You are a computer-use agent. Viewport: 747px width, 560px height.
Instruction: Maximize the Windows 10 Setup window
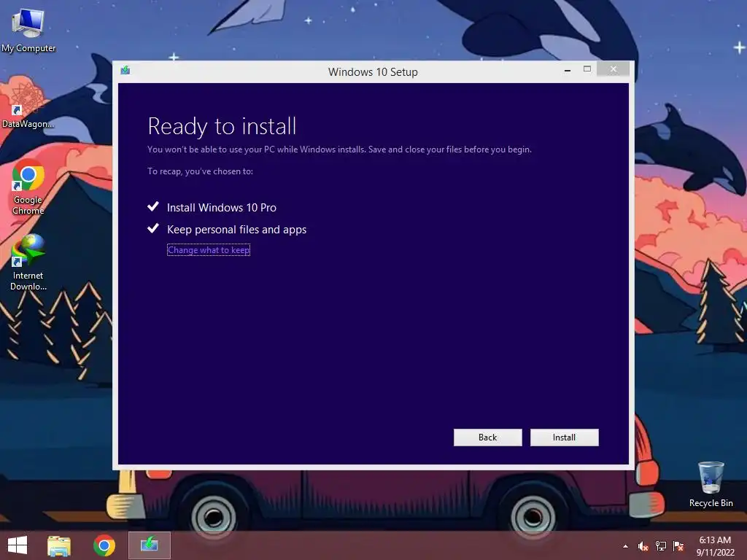[587, 69]
